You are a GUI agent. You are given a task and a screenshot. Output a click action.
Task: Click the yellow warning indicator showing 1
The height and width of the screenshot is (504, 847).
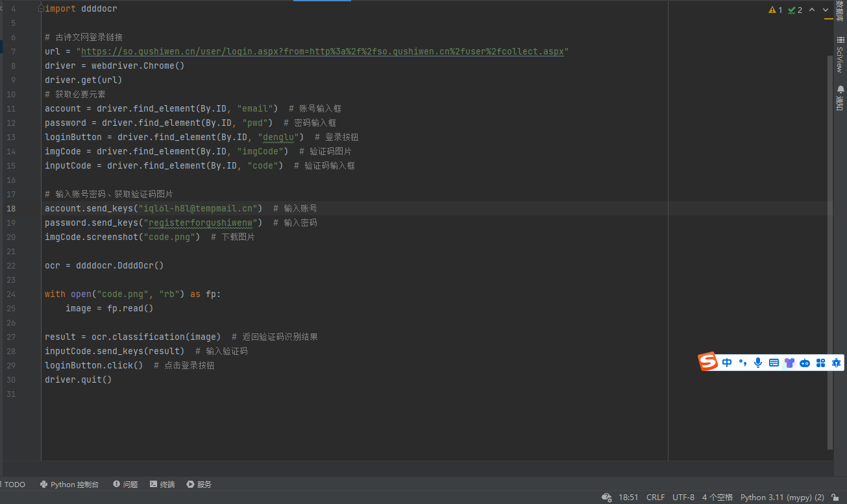[x=775, y=10]
